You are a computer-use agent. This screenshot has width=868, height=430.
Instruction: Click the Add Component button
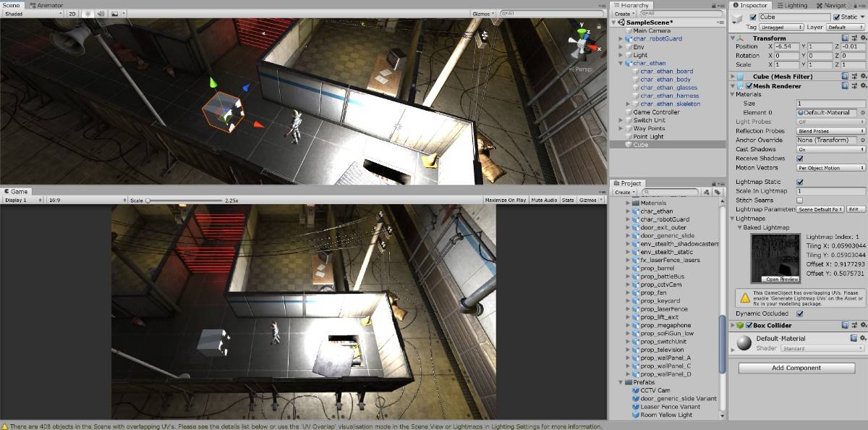point(796,368)
